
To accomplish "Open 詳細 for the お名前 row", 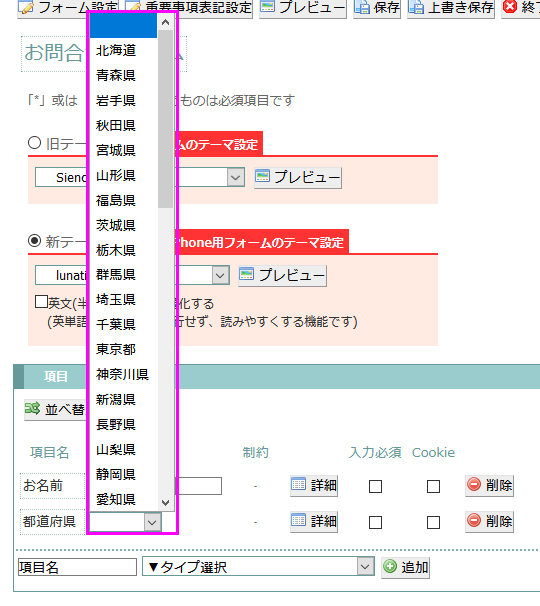I will (x=314, y=485).
